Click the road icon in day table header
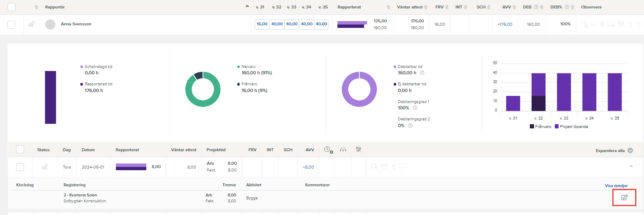The height and width of the screenshot is (215, 644). point(343,149)
